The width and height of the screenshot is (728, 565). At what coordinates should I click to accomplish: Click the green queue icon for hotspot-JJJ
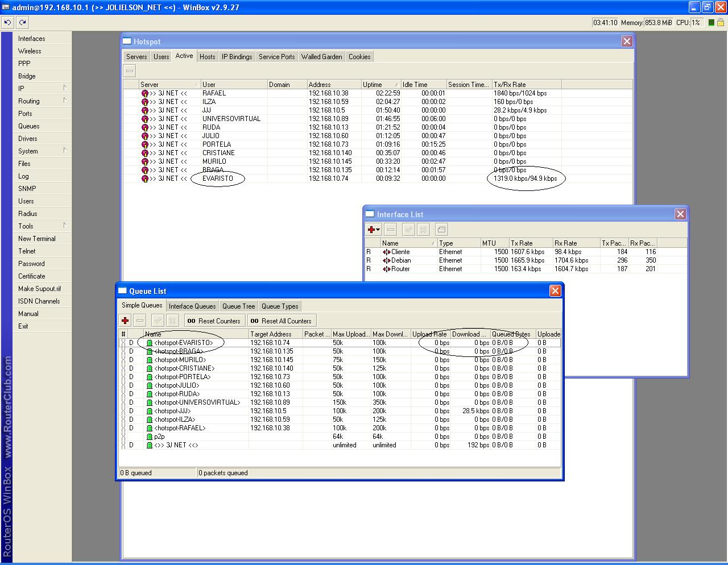pyautogui.click(x=150, y=411)
